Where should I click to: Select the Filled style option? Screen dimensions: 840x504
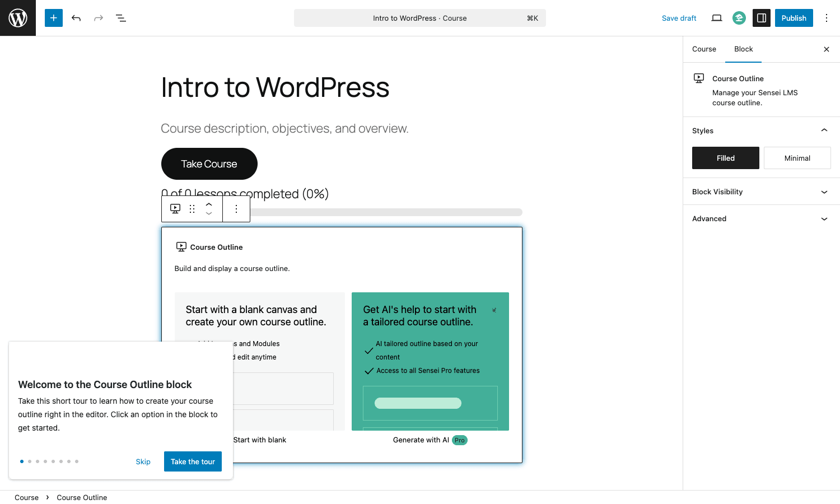(x=726, y=158)
